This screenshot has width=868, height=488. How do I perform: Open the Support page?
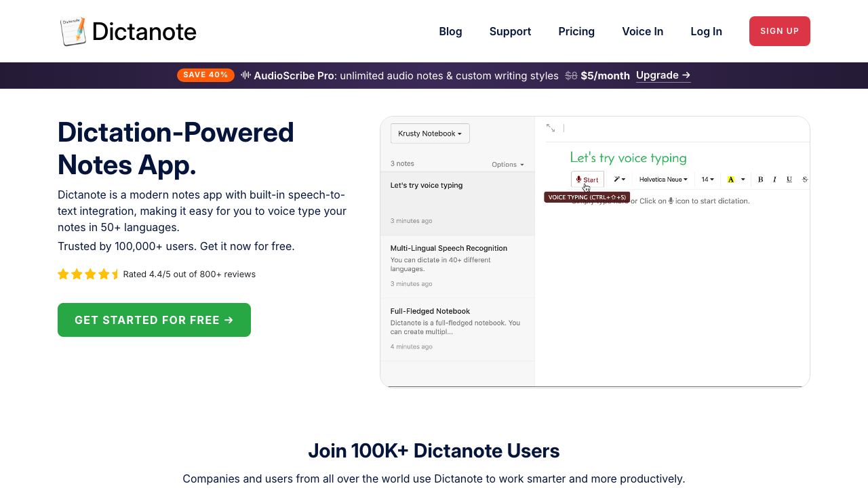510,31
